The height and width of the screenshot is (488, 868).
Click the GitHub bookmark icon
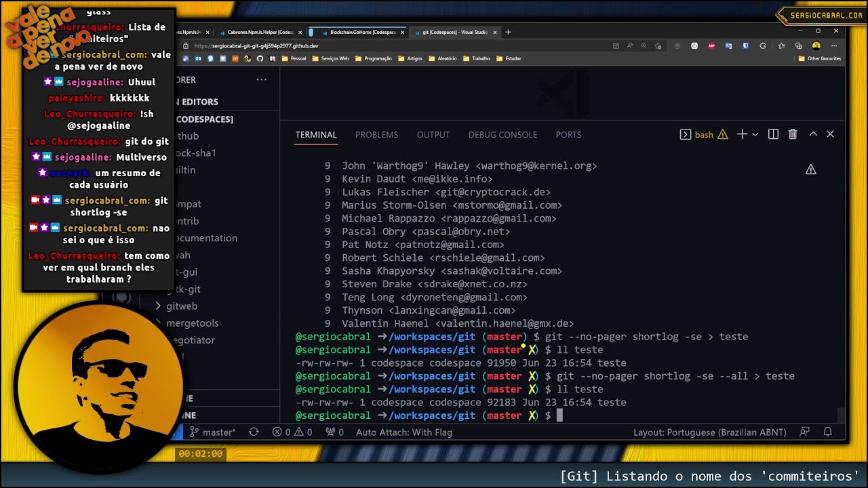260,58
